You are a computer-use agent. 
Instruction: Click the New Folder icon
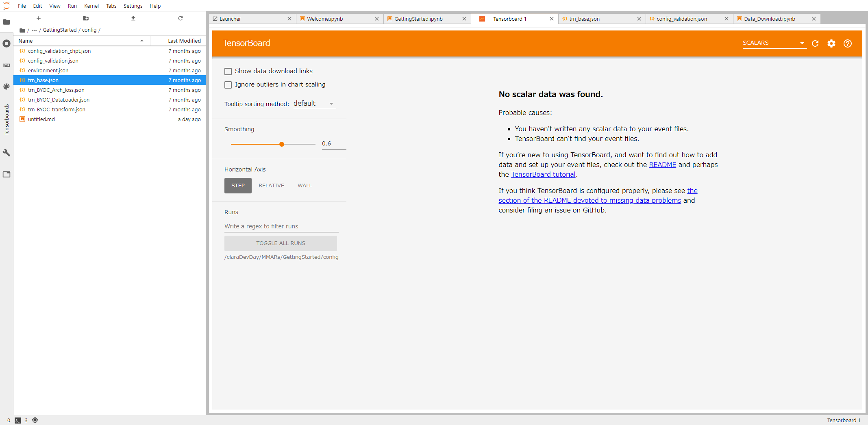[x=86, y=18]
